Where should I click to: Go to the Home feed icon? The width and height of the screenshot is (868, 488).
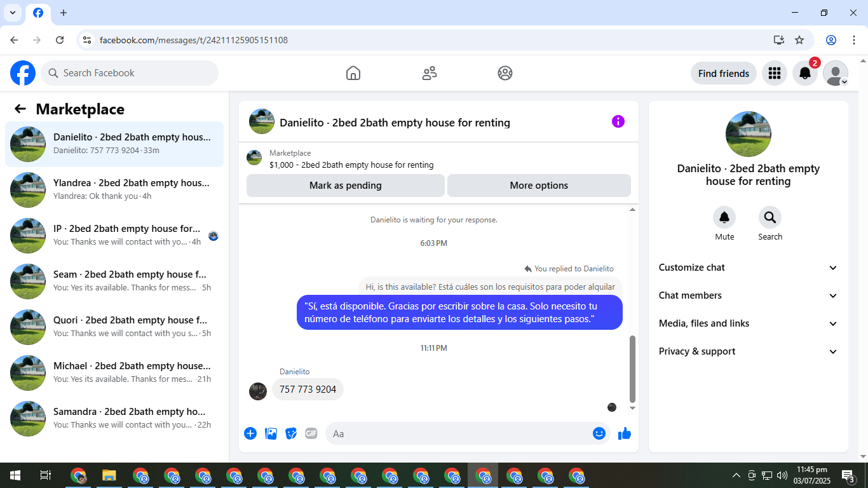[x=353, y=73]
